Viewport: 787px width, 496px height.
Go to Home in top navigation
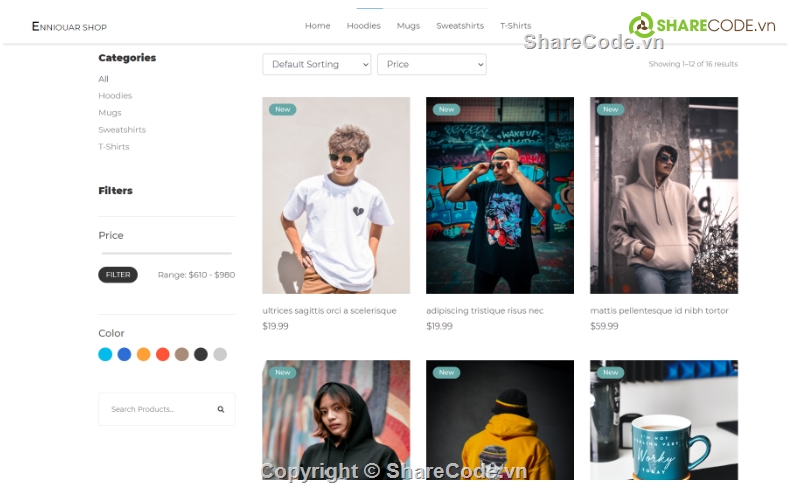(318, 26)
